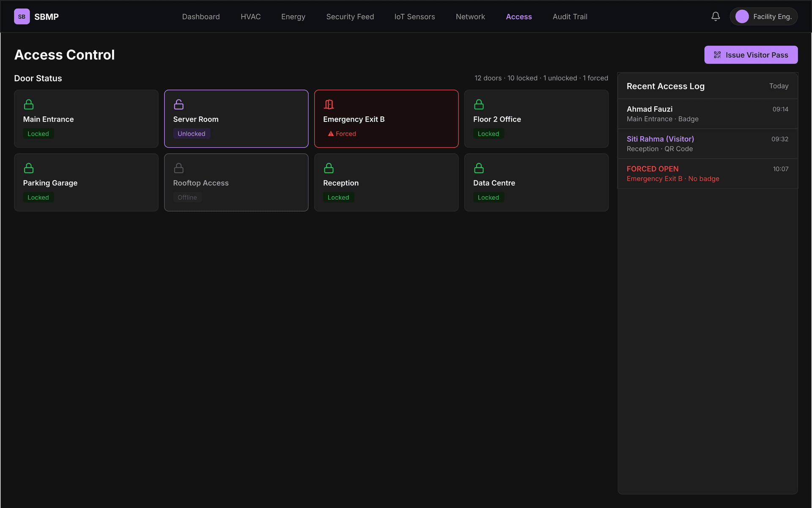Click the Server Room unlocked padlock icon
The image size is (812, 508).
178,104
